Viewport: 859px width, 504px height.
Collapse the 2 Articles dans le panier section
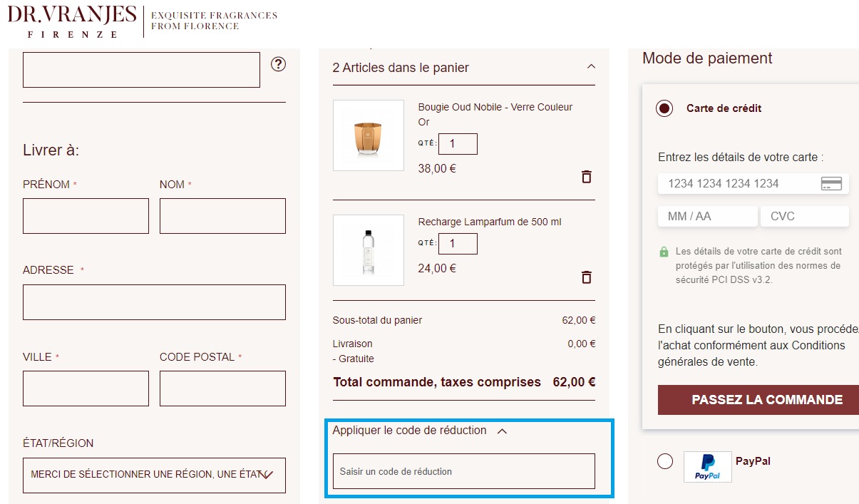point(590,66)
